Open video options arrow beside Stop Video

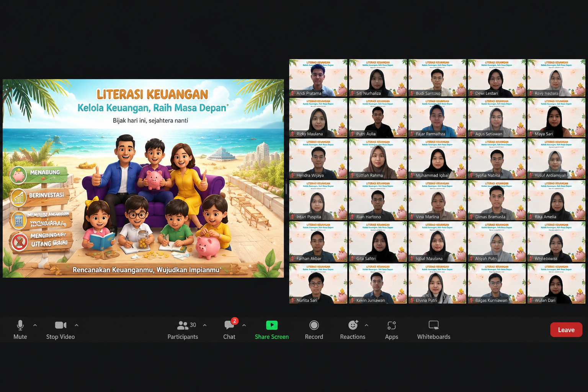(77, 325)
